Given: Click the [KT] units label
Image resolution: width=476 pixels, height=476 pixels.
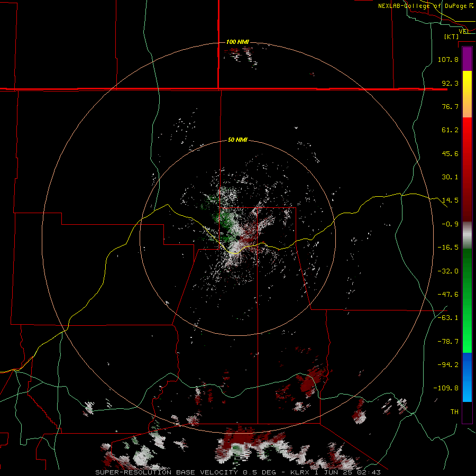Looking at the screenshot, I should [452, 36].
